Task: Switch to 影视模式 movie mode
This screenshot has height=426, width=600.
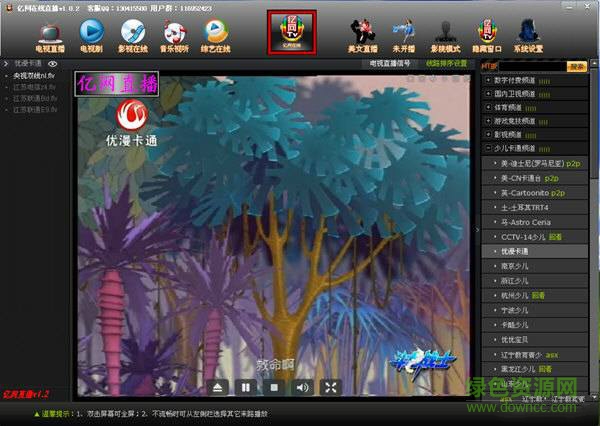Action: pyautogui.click(x=444, y=33)
